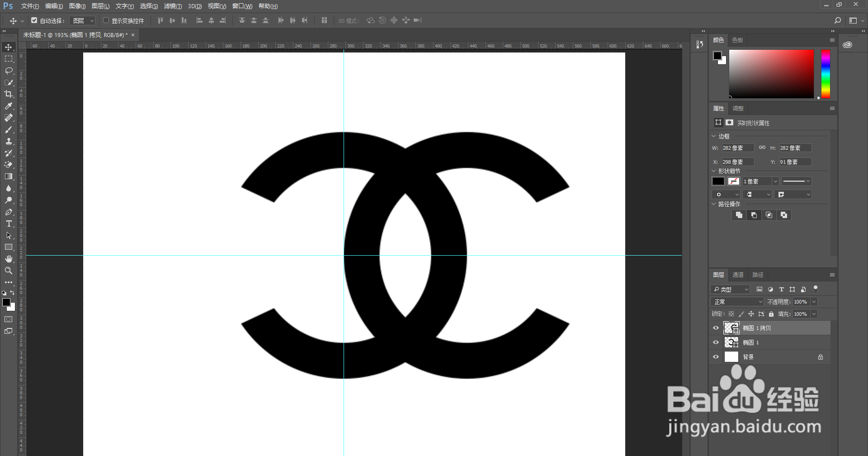Select the Quick Selection tool
Screen dimensions: 868x456
(x=9, y=82)
